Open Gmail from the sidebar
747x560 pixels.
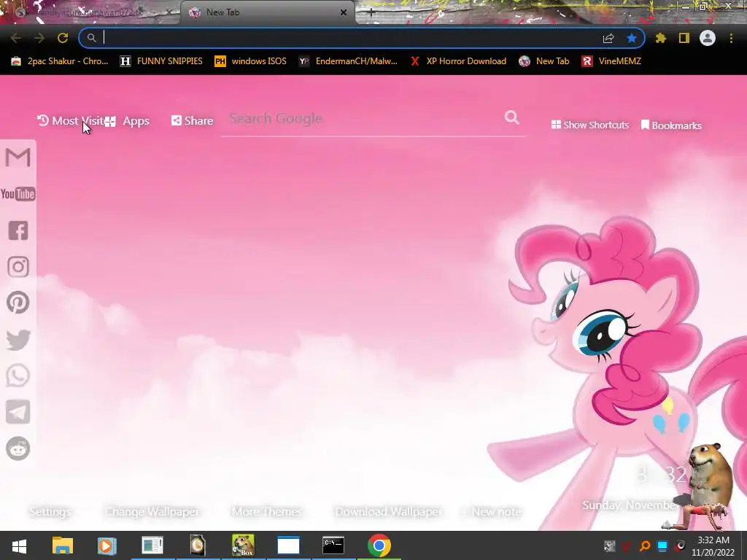click(x=18, y=157)
